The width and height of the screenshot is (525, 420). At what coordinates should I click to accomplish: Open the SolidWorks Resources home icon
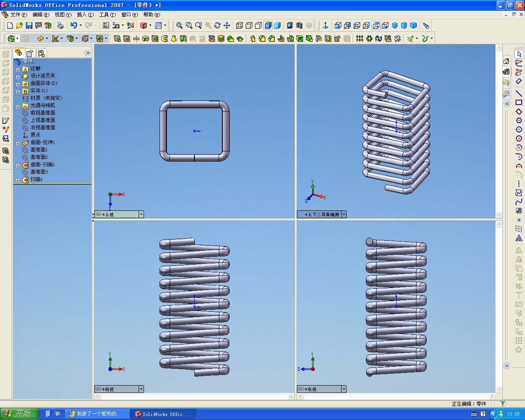[x=506, y=62]
